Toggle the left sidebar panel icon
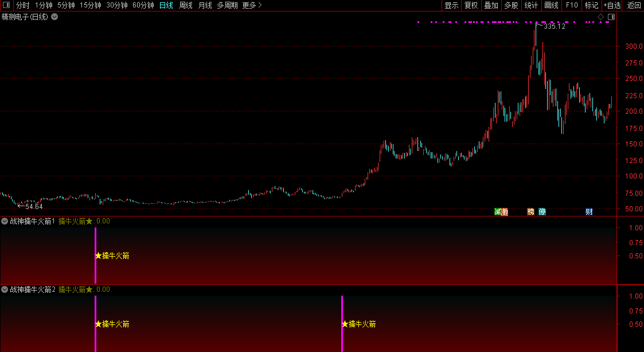The height and width of the screenshot is (352, 644). point(6,5)
